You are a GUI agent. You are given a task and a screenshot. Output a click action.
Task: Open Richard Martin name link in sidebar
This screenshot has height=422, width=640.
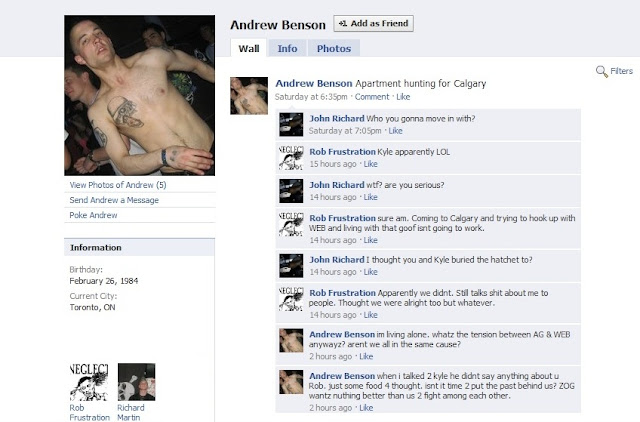point(131,413)
